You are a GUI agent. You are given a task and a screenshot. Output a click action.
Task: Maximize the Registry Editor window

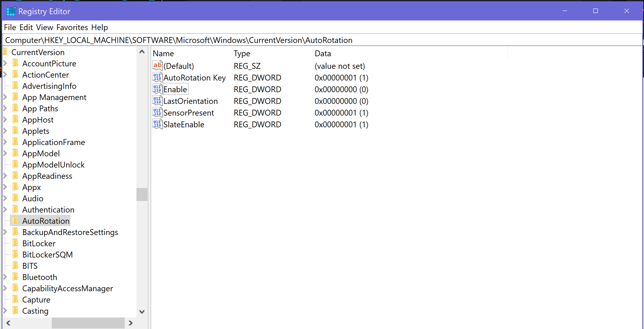click(x=596, y=11)
